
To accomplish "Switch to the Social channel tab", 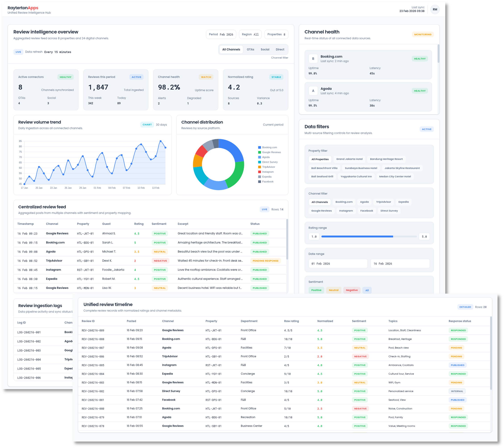I will (x=265, y=49).
